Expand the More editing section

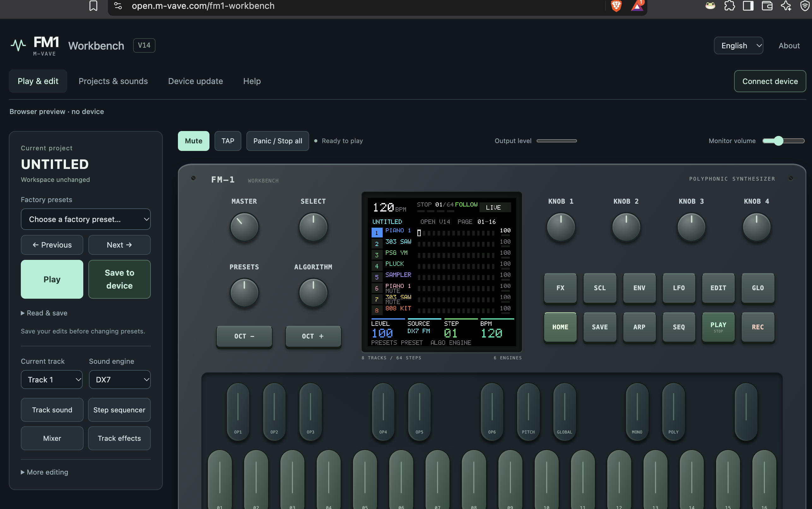(x=44, y=472)
